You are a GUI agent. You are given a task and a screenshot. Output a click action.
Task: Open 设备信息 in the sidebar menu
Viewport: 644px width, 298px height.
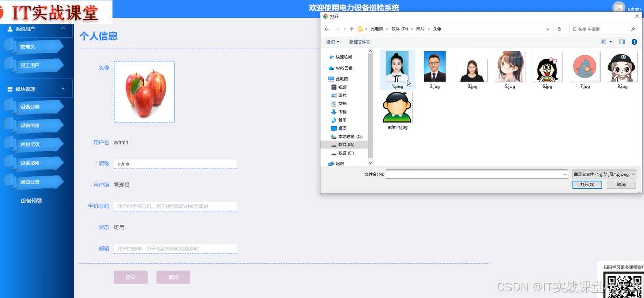pos(30,125)
